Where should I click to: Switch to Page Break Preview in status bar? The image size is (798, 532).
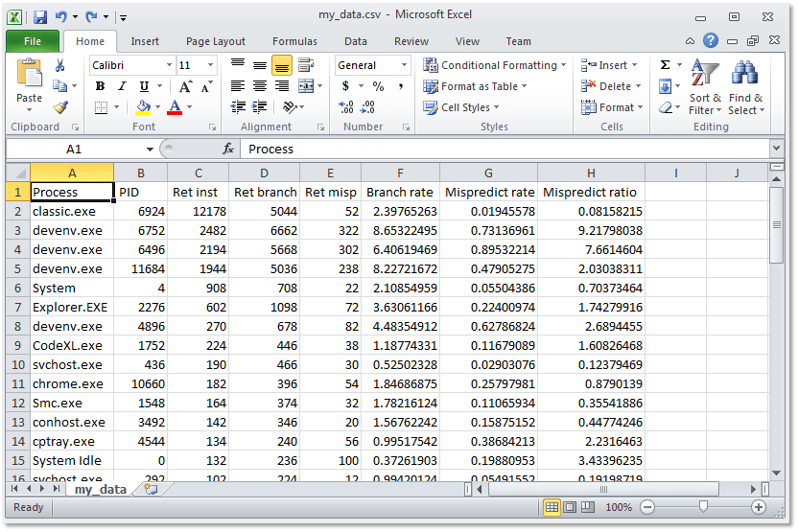tap(588, 507)
